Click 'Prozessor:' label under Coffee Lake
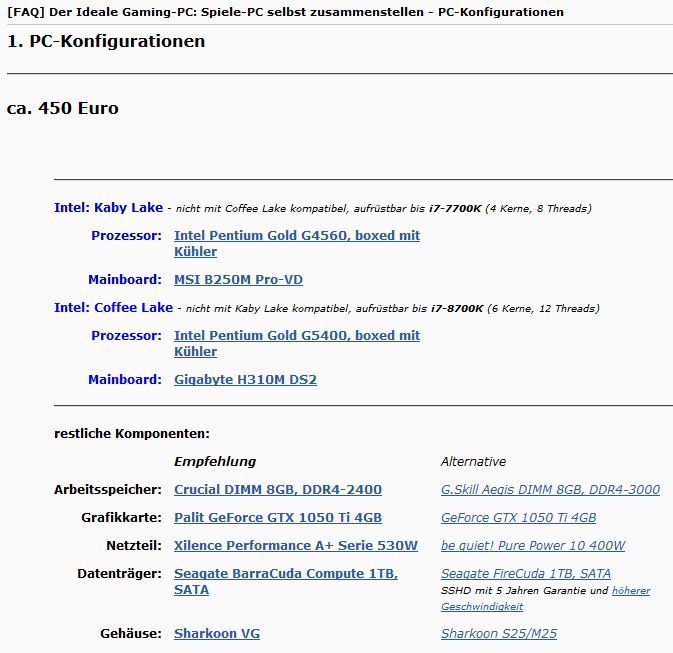 coord(126,336)
